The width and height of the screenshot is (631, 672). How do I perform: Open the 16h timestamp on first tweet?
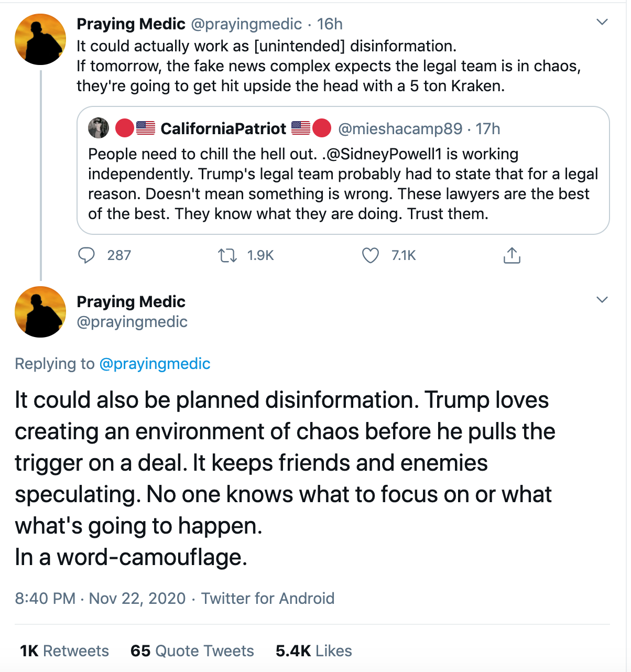click(330, 24)
